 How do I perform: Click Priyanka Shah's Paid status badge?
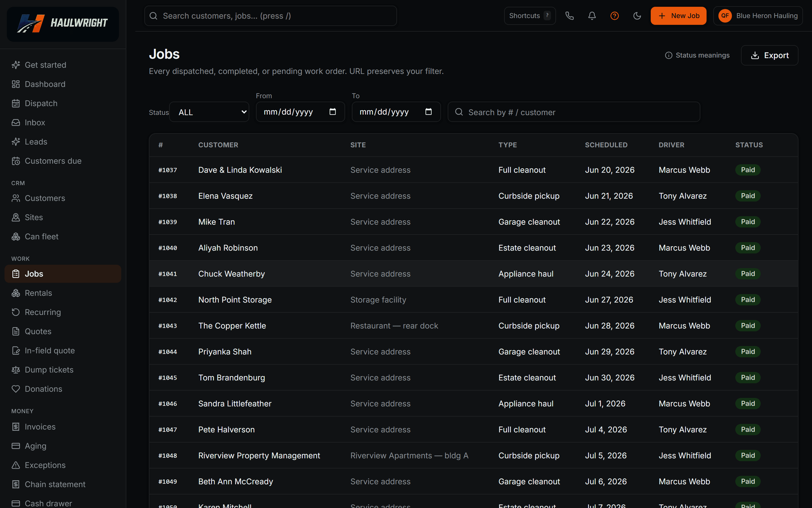click(748, 351)
